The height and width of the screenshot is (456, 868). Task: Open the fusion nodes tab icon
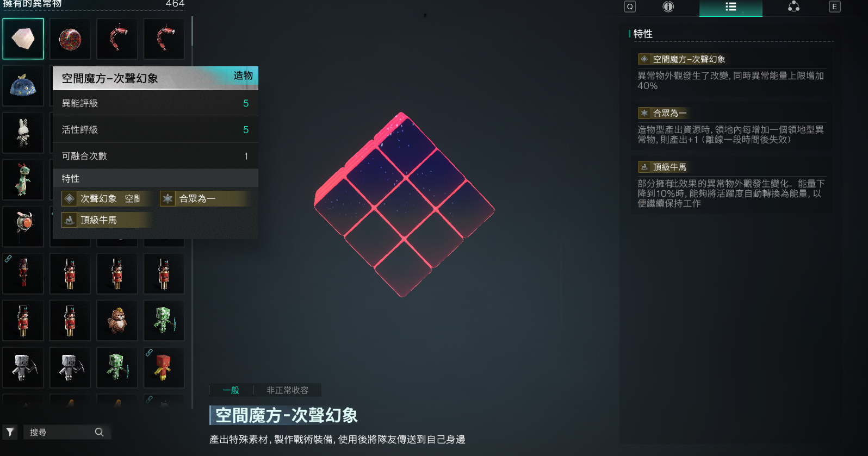pos(793,7)
